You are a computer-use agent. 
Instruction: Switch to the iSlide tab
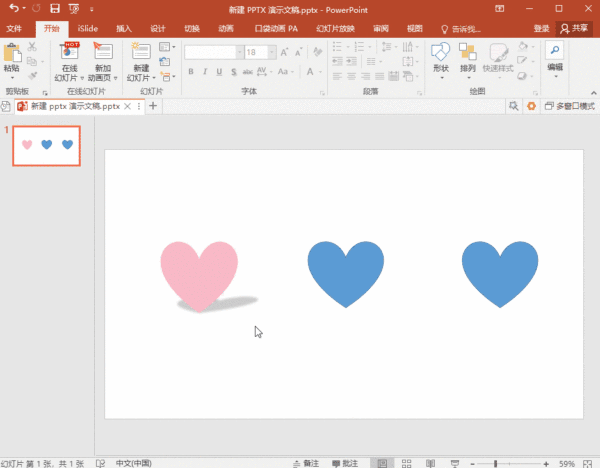(x=88, y=29)
